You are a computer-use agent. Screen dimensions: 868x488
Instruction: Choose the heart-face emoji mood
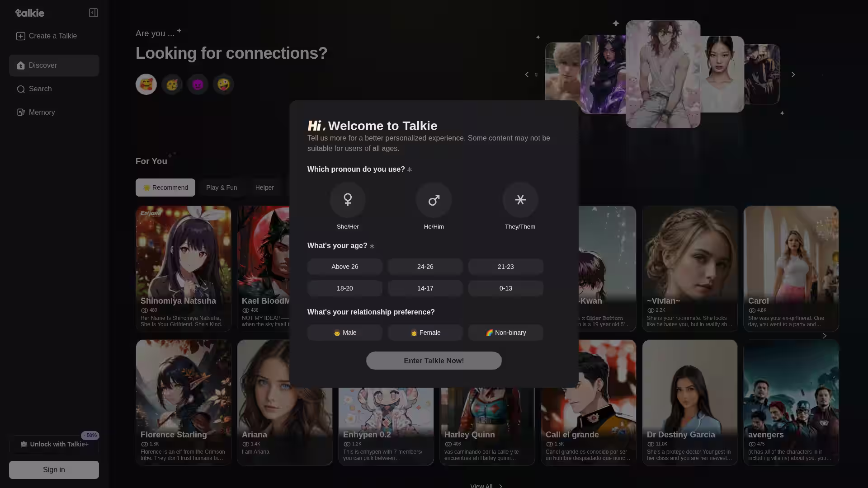coord(146,84)
